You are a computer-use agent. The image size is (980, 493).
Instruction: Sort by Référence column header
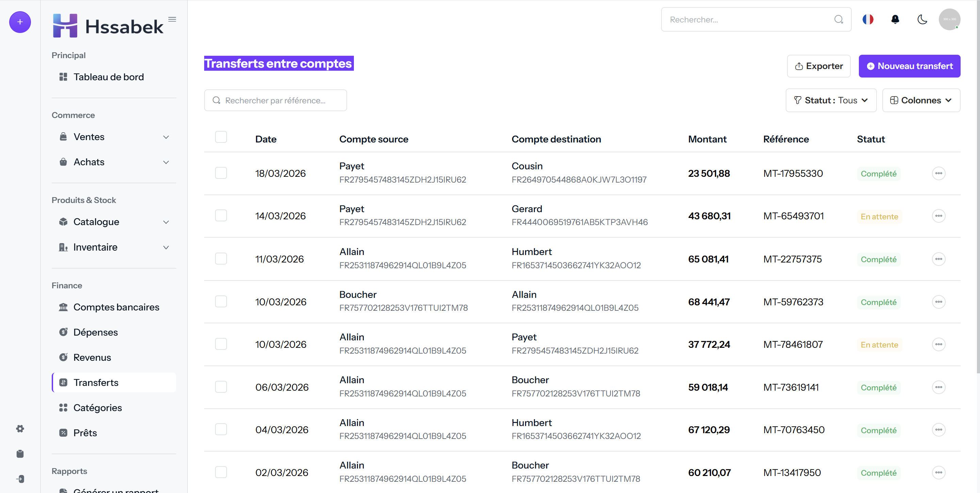pos(786,139)
